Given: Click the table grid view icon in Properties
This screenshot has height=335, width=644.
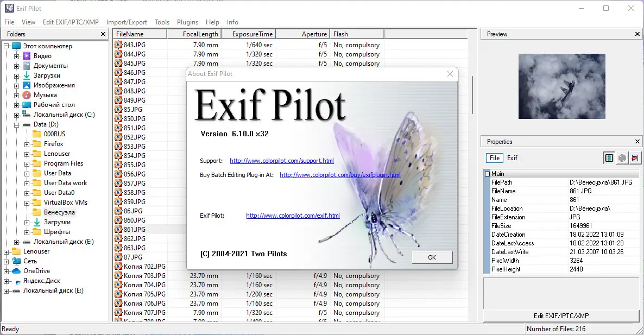Looking at the screenshot, I should coord(609,157).
